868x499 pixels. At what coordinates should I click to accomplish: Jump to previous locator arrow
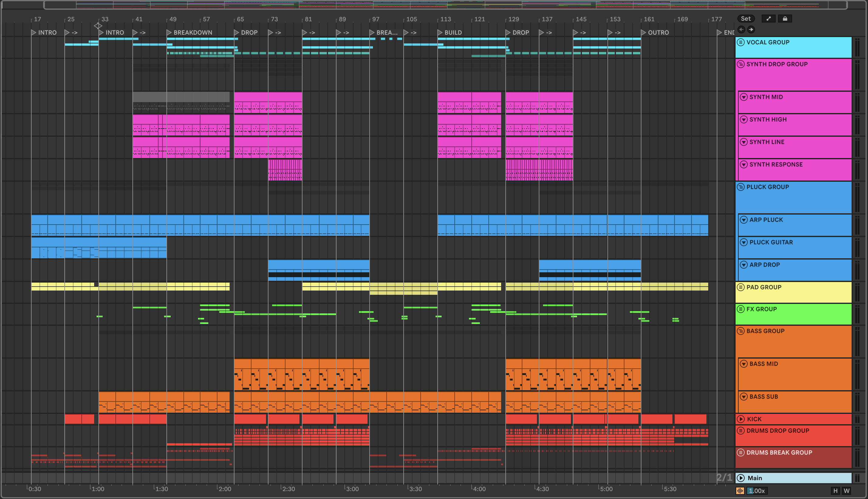pyautogui.click(x=741, y=29)
